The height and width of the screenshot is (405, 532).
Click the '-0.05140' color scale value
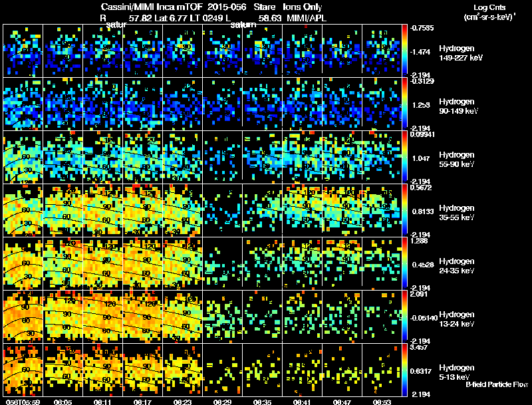tap(424, 318)
